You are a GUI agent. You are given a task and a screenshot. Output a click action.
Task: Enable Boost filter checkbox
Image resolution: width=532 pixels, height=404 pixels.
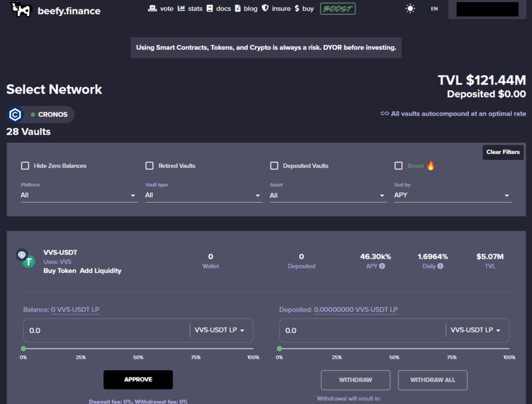[x=398, y=165]
